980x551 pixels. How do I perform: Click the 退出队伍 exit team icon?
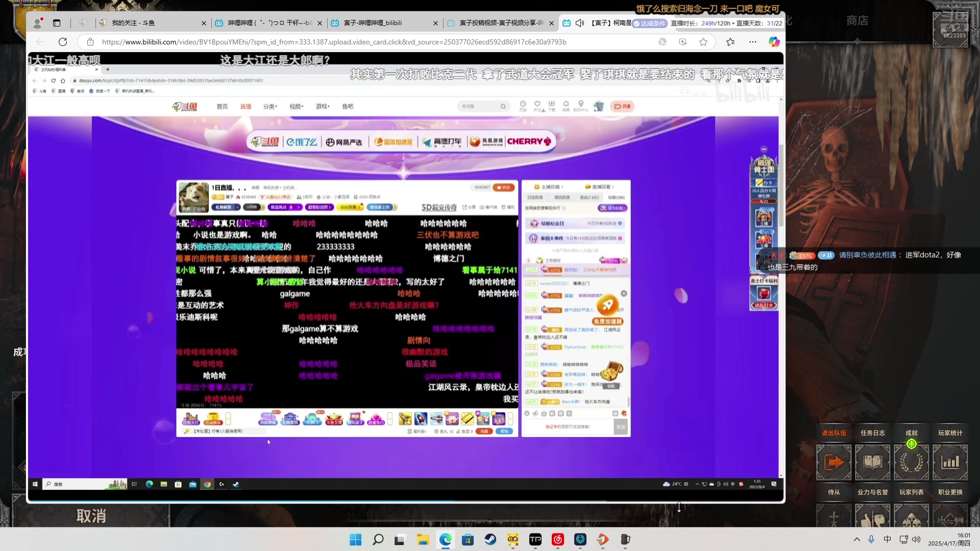click(x=834, y=462)
